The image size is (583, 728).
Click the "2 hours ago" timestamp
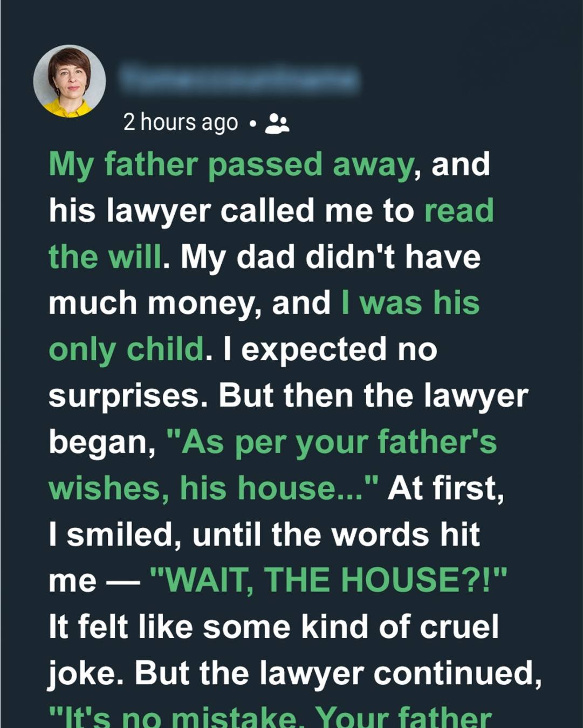pyautogui.click(x=180, y=122)
